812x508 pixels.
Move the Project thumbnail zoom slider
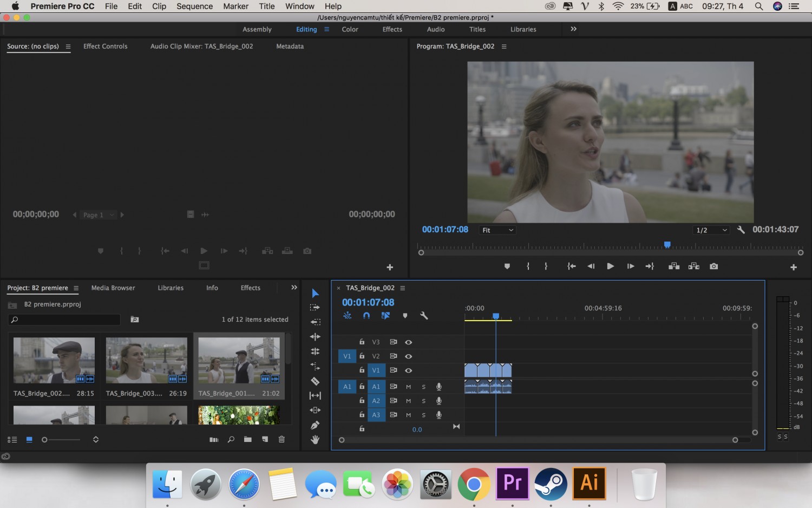[x=44, y=440]
